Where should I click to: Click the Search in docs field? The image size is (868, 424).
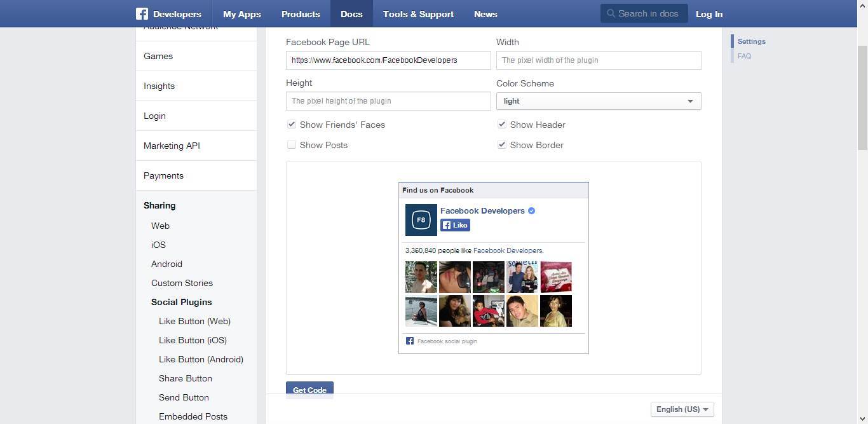tap(644, 13)
